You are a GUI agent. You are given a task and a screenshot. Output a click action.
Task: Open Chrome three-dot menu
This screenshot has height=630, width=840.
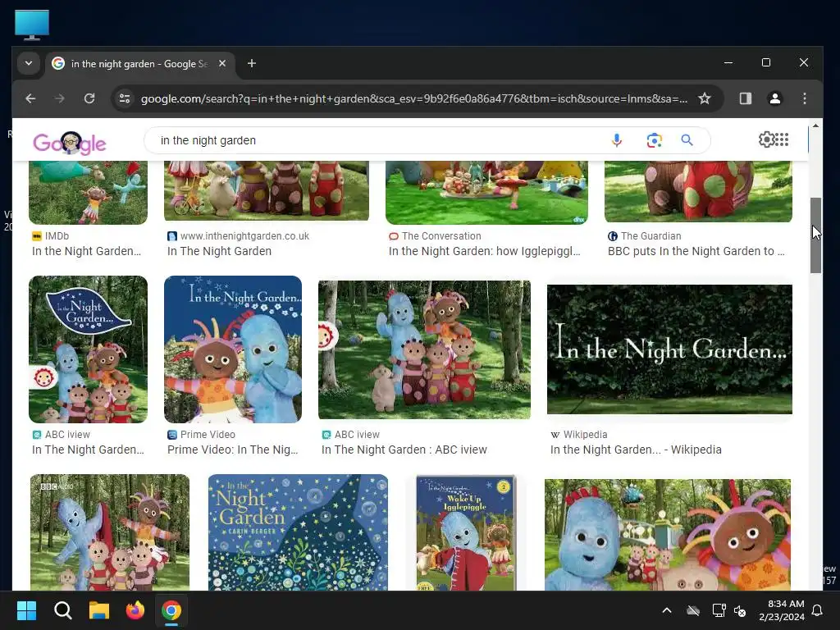[804, 98]
